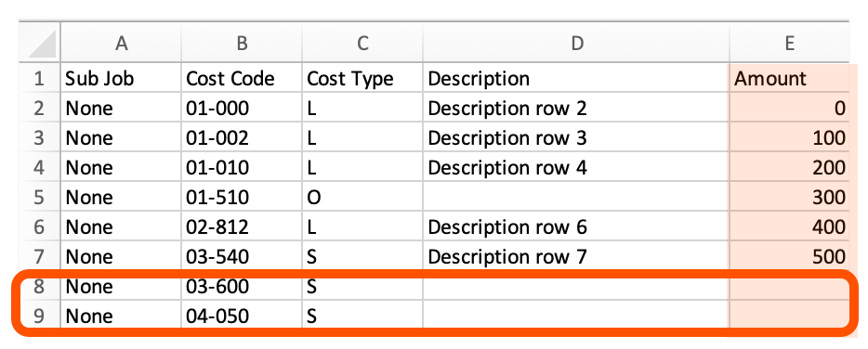This screenshot has width=868, height=349.
Task: Click 'Description row 7' cell
Action: point(576,256)
